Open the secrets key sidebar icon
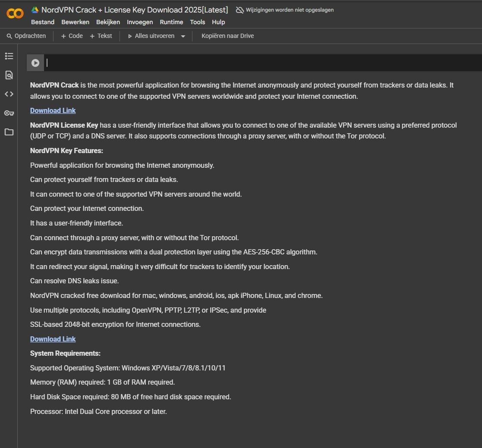482x448 pixels. (x=9, y=113)
